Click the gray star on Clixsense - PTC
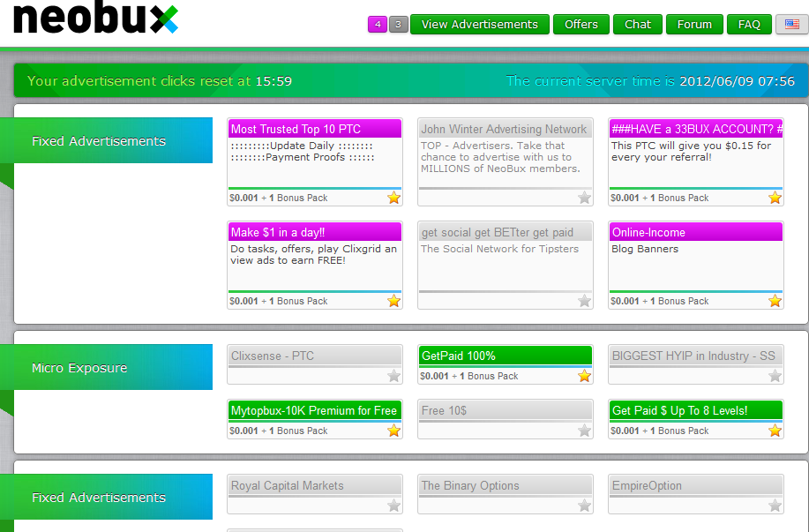 click(x=394, y=376)
